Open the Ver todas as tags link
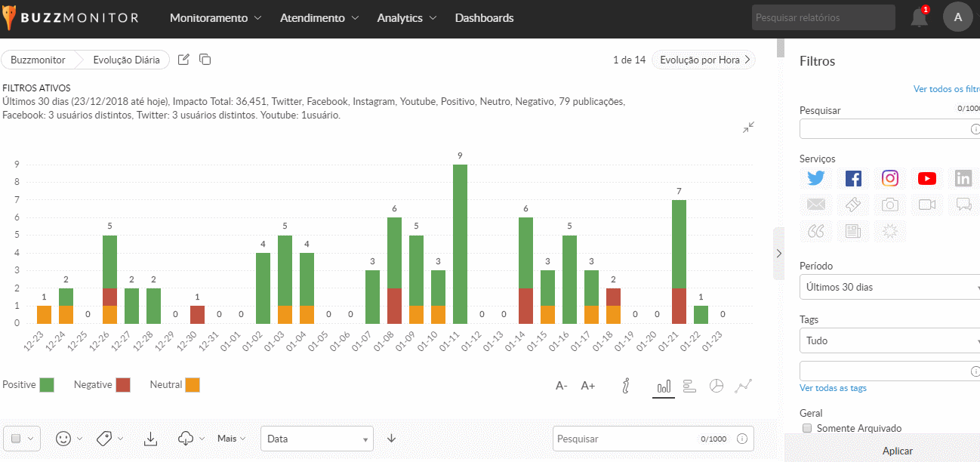Image resolution: width=980 pixels, height=462 pixels. [x=833, y=388]
